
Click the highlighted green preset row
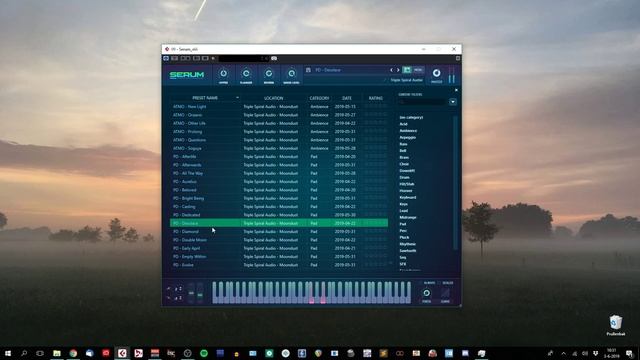[x=278, y=223]
